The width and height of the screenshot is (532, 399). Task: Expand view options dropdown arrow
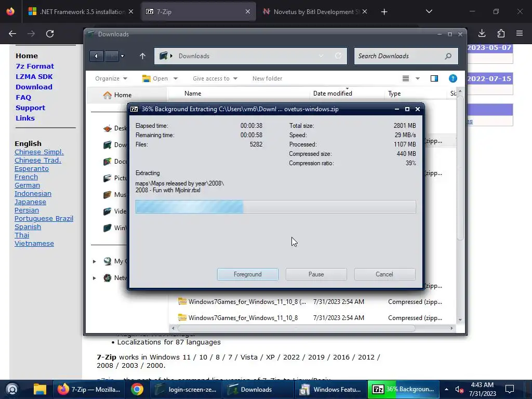(418, 78)
